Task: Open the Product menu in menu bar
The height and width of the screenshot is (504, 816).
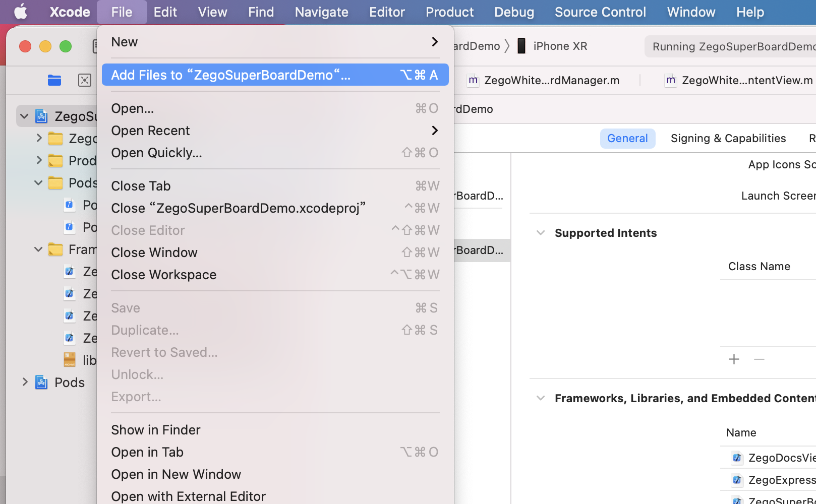Action: 449,12
